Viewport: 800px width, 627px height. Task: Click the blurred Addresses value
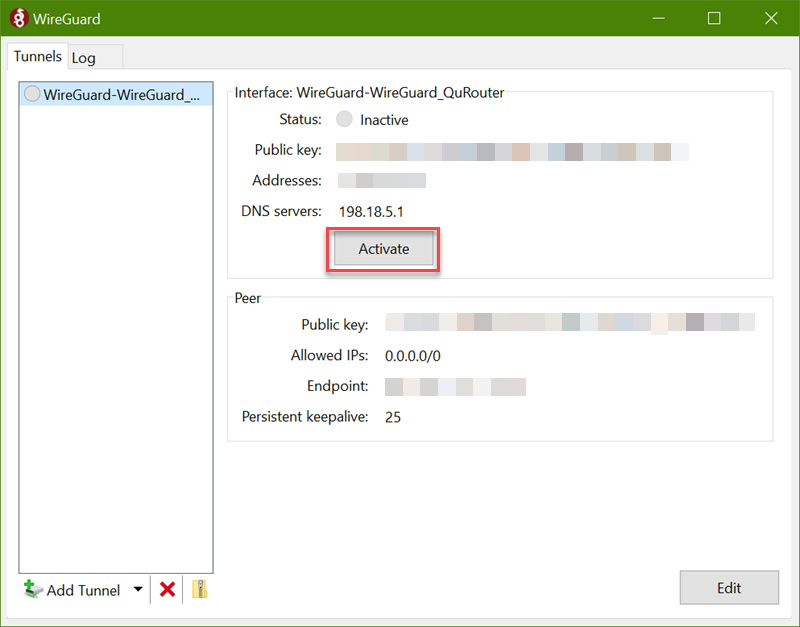click(x=382, y=181)
